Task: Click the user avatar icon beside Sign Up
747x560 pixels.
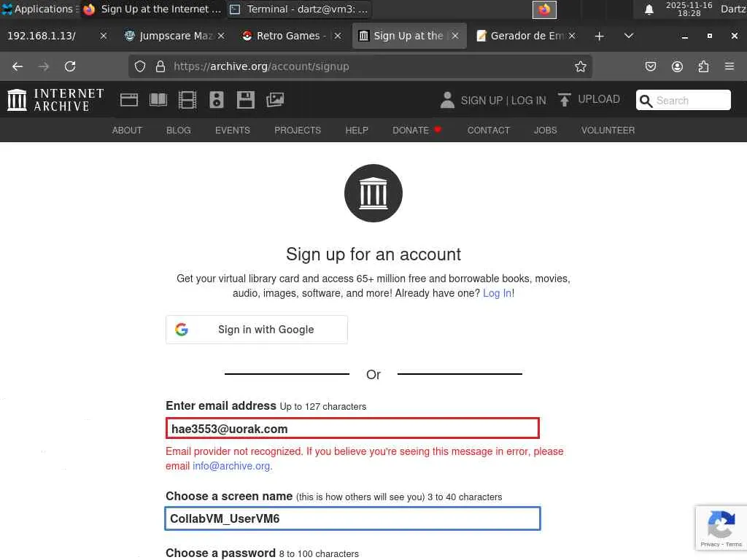Action: pos(447,100)
